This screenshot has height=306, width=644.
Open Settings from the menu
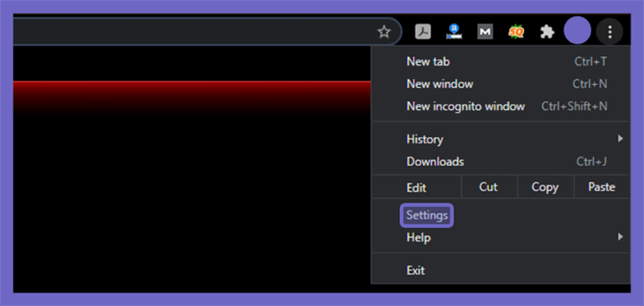[x=427, y=215]
